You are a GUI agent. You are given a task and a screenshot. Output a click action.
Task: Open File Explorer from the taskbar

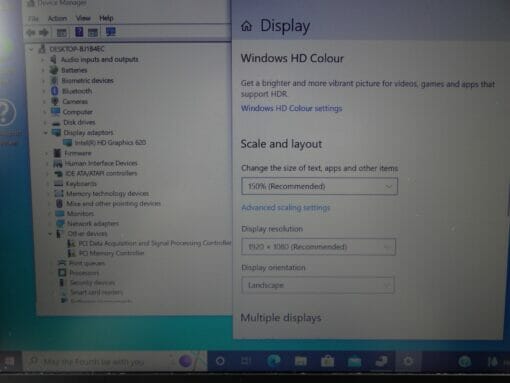pyautogui.click(x=300, y=361)
